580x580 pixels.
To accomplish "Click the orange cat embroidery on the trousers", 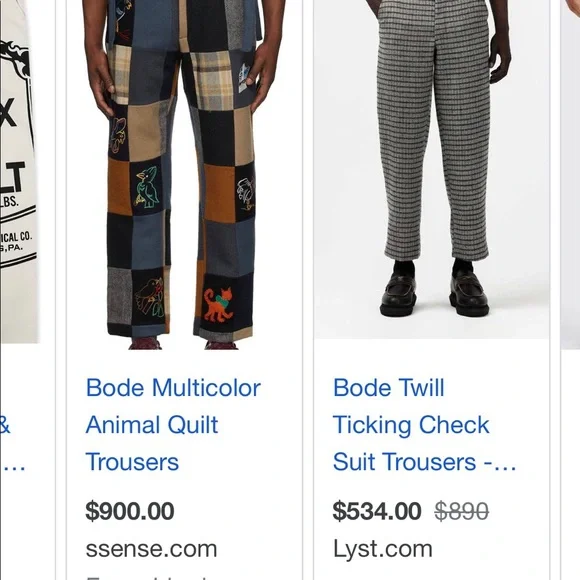I will click(x=218, y=304).
